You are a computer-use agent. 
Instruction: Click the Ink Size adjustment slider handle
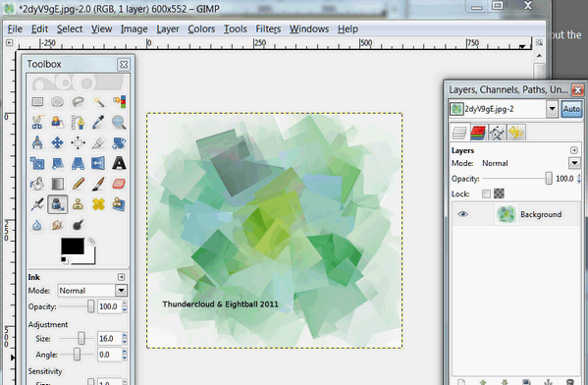81,338
